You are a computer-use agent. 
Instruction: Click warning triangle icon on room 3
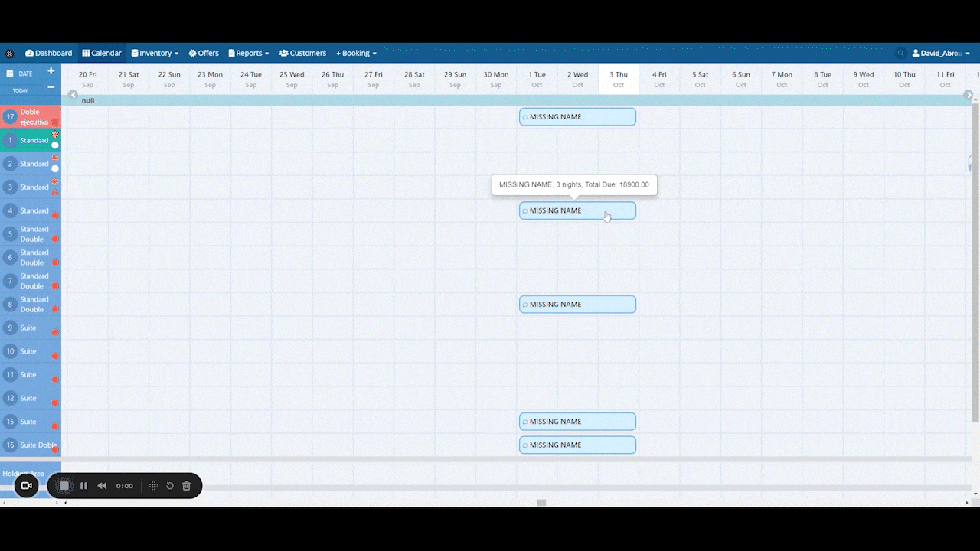55,192
